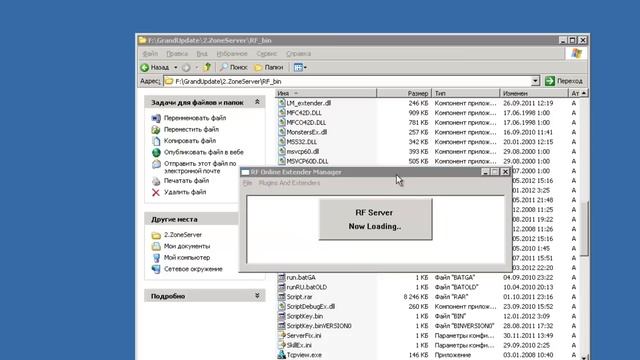
Task: Select file runRU.batOLD
Action: coord(307,287)
